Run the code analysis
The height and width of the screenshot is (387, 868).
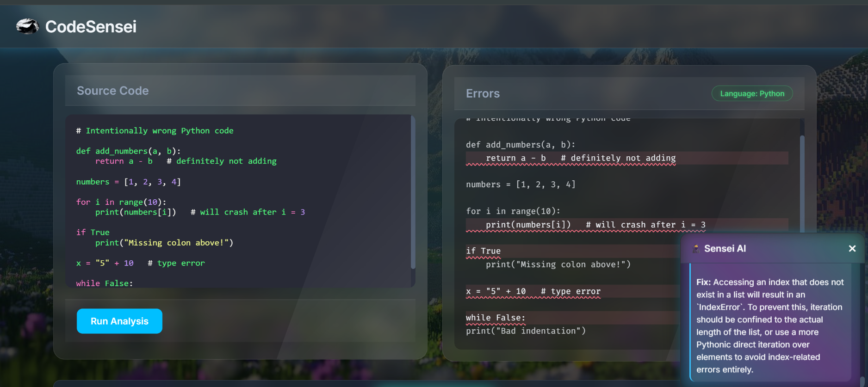[x=119, y=321]
